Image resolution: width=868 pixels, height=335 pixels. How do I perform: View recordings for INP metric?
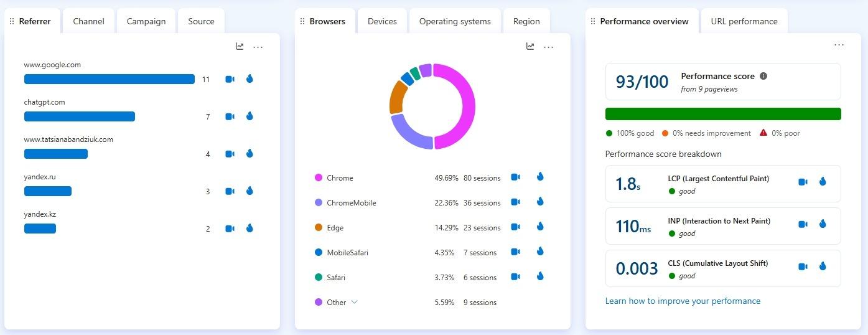coord(803,224)
